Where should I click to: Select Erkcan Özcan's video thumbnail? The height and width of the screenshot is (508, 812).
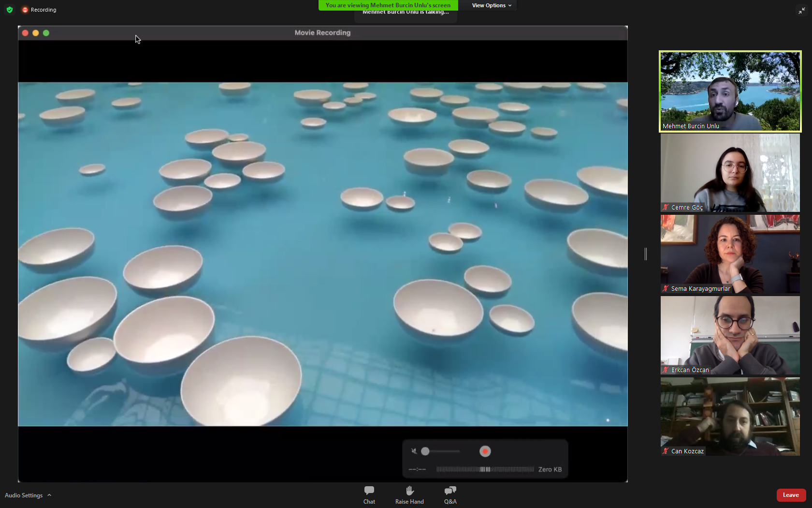pyautogui.click(x=730, y=335)
